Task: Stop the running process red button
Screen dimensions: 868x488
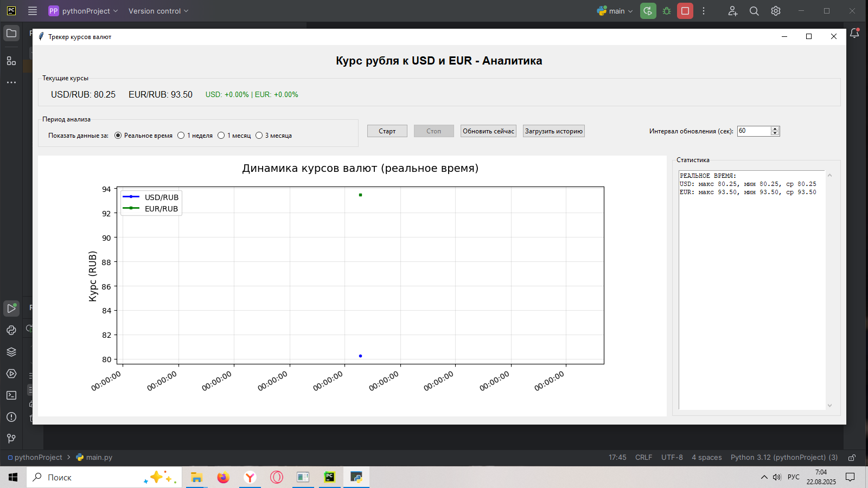Action: [685, 11]
